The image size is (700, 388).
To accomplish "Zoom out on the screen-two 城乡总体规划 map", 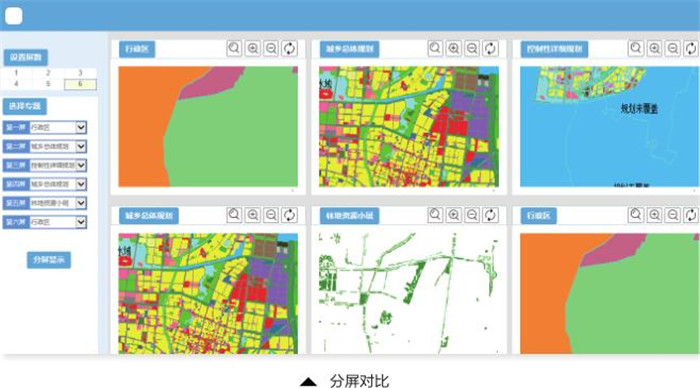I will pyautogui.click(x=472, y=48).
